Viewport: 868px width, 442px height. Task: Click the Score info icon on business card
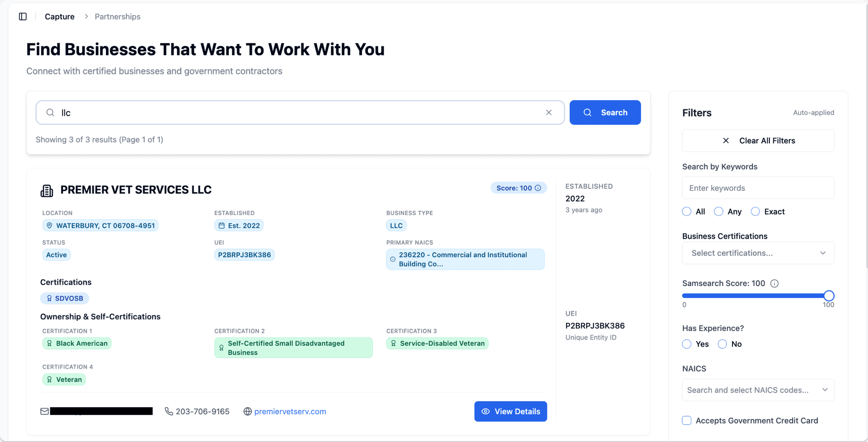(538, 188)
